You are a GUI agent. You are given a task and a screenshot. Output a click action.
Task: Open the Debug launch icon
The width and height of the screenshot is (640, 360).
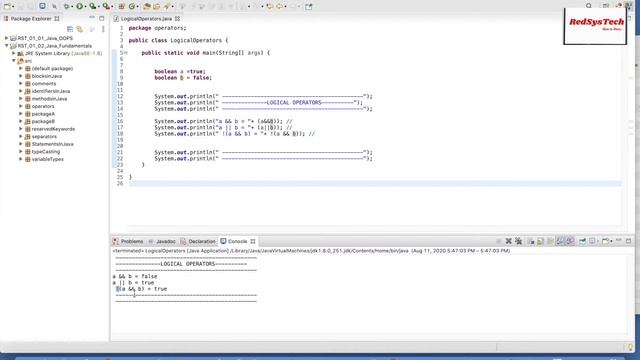coord(66,6)
